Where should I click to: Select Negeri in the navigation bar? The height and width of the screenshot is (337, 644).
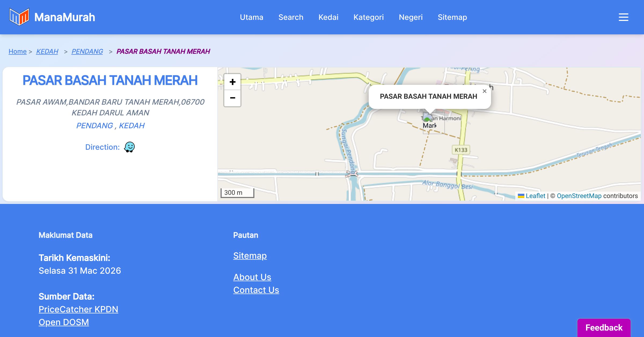pyautogui.click(x=411, y=17)
